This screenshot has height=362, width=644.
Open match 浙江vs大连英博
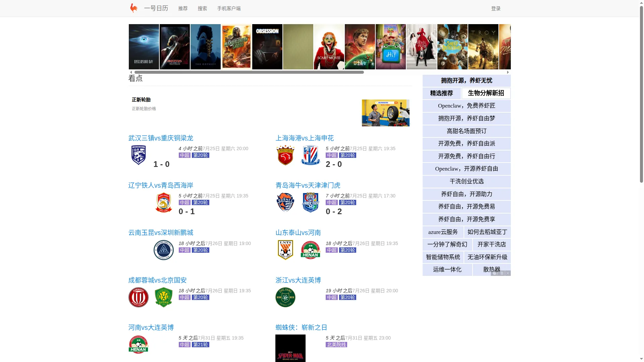pos(298,280)
